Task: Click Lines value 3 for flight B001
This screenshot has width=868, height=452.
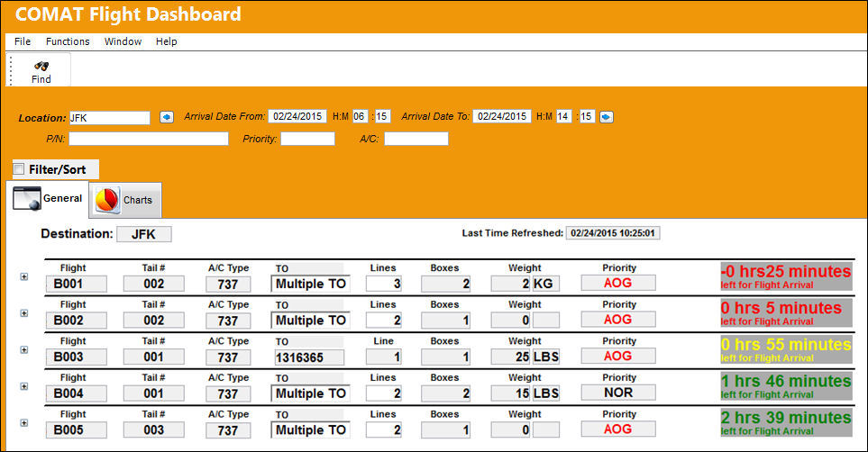Action: (384, 284)
